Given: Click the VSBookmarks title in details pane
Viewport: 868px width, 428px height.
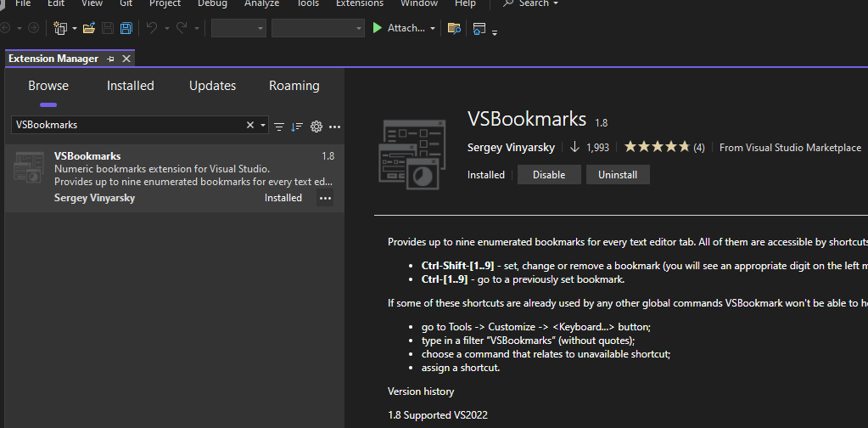Looking at the screenshot, I should point(526,119).
